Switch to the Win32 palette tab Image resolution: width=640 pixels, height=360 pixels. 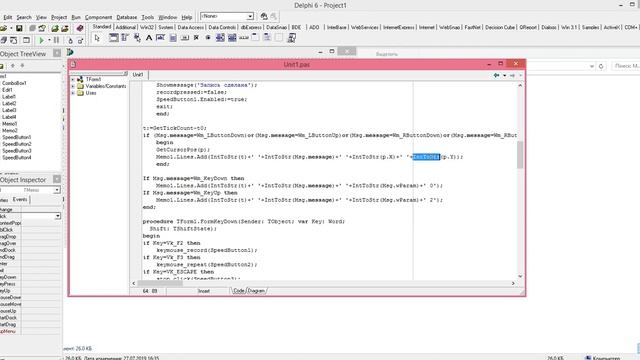(147, 27)
